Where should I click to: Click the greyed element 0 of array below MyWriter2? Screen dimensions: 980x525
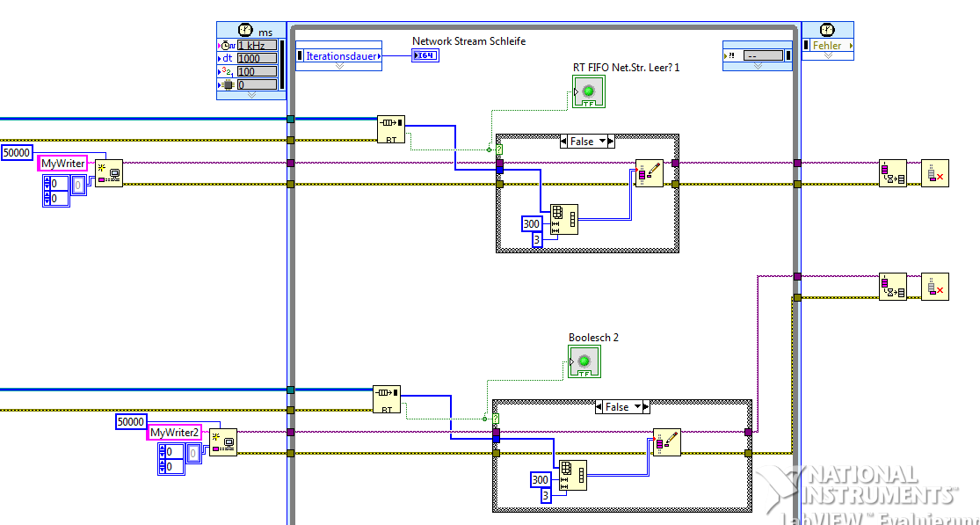pyautogui.click(x=192, y=453)
